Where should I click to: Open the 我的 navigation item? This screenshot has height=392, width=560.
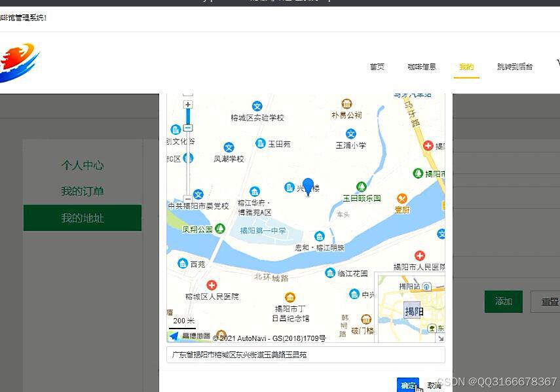[x=466, y=67]
